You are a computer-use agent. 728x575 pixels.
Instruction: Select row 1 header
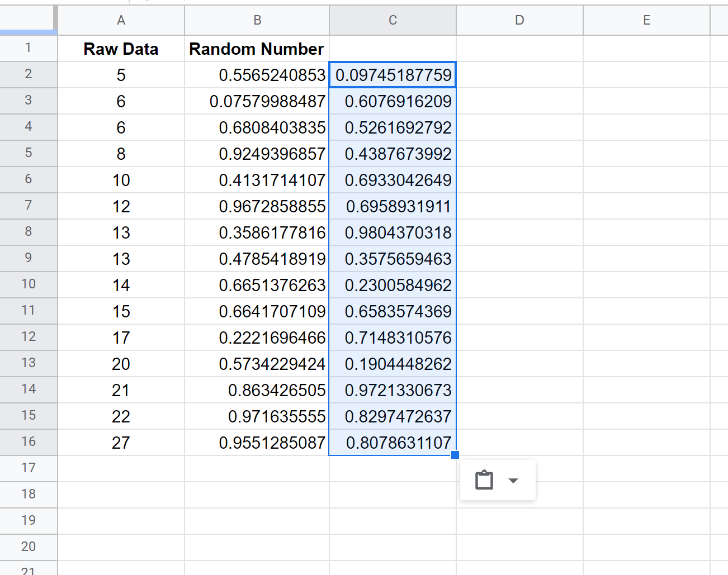(28, 48)
